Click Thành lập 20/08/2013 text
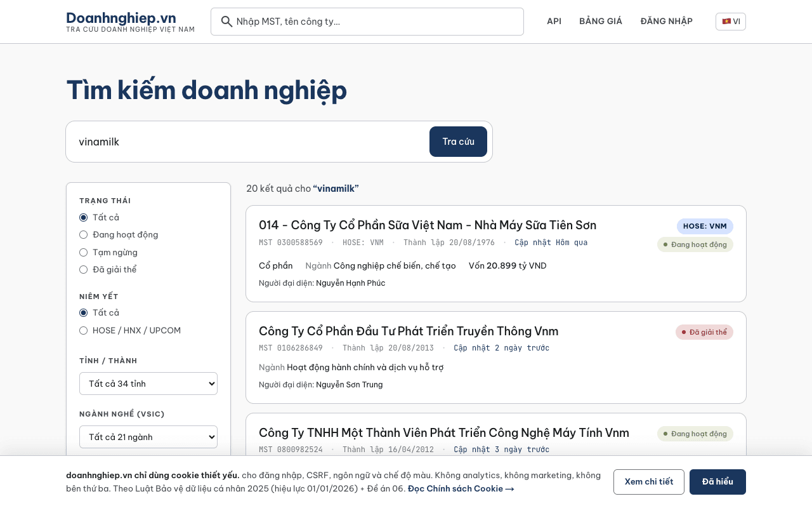812x508 pixels. point(388,348)
